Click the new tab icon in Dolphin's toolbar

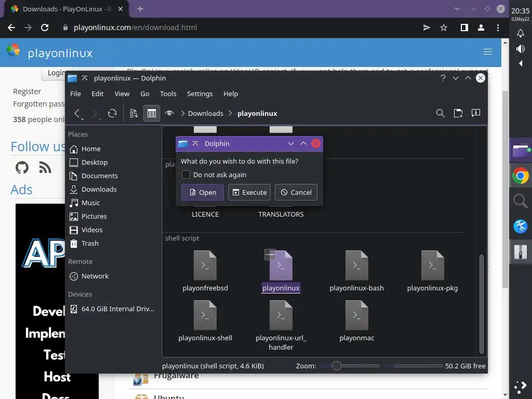pos(458,113)
